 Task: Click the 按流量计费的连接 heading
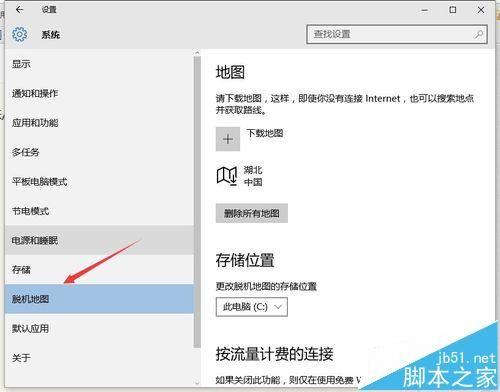tap(274, 354)
